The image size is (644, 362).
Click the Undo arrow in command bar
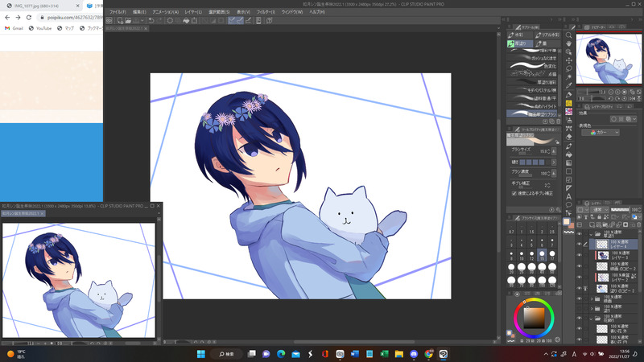tap(151, 20)
